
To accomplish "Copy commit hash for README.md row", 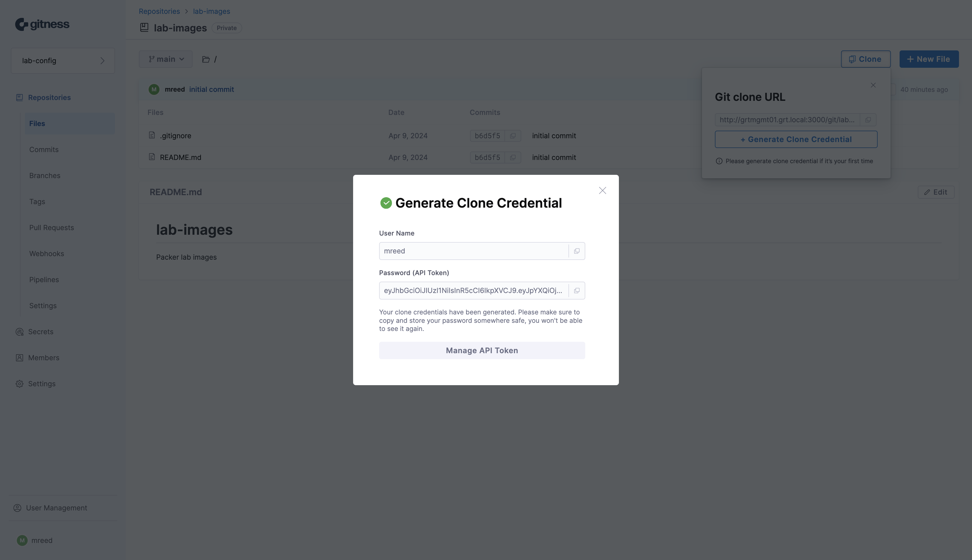I will coord(513,158).
